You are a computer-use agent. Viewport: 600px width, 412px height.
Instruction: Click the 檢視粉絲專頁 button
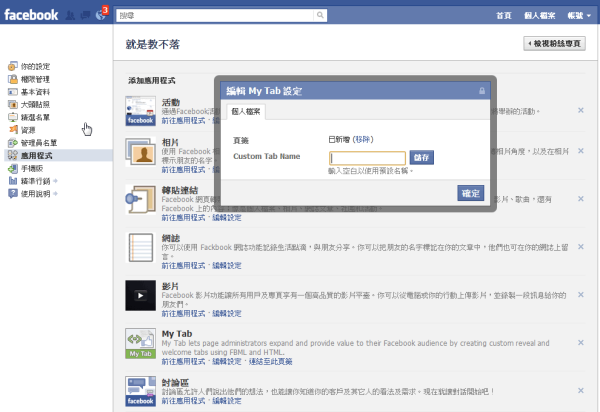554,44
